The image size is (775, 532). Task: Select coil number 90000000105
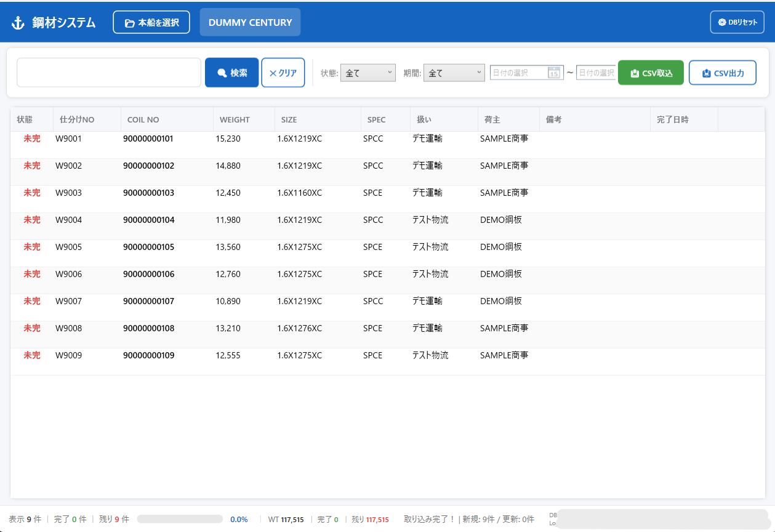[x=148, y=247]
